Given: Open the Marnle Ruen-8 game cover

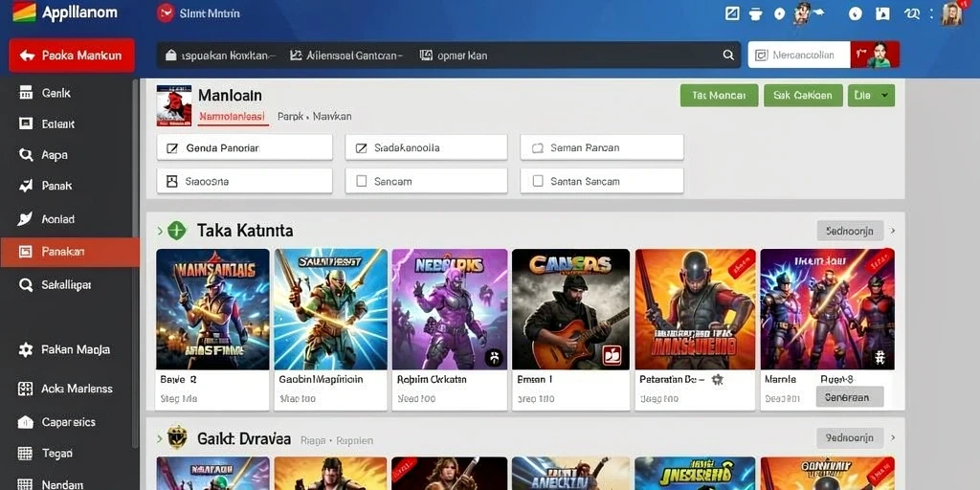Looking at the screenshot, I should (827, 309).
